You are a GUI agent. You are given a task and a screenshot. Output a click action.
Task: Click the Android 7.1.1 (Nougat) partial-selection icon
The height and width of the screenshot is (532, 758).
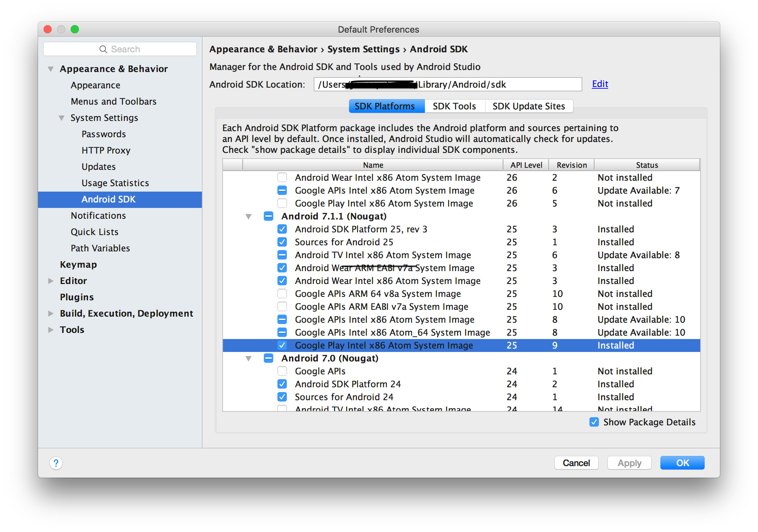pyautogui.click(x=269, y=216)
